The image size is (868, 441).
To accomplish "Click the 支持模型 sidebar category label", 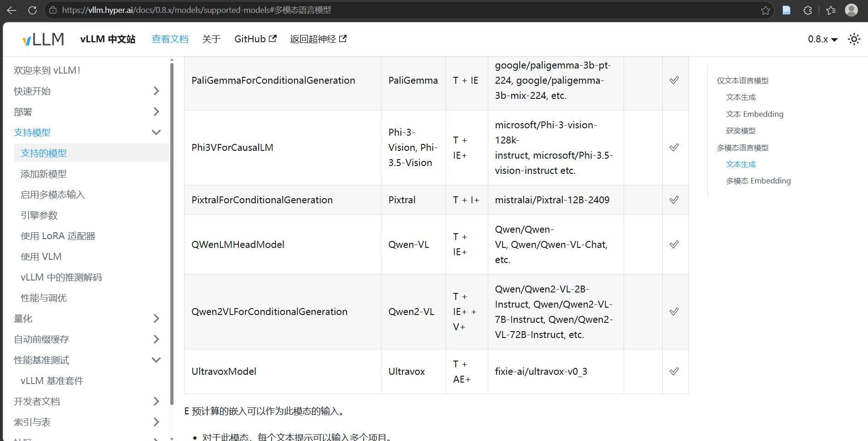I will coord(32,132).
